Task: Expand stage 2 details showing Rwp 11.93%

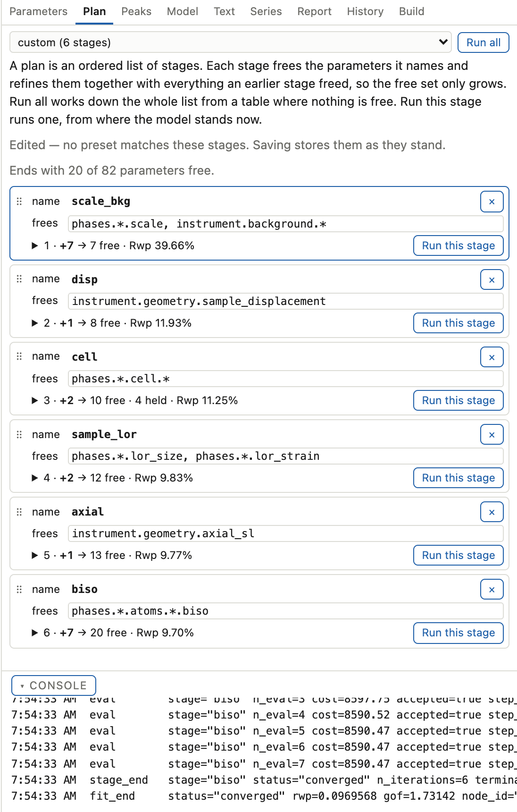Action: pyautogui.click(x=111, y=323)
